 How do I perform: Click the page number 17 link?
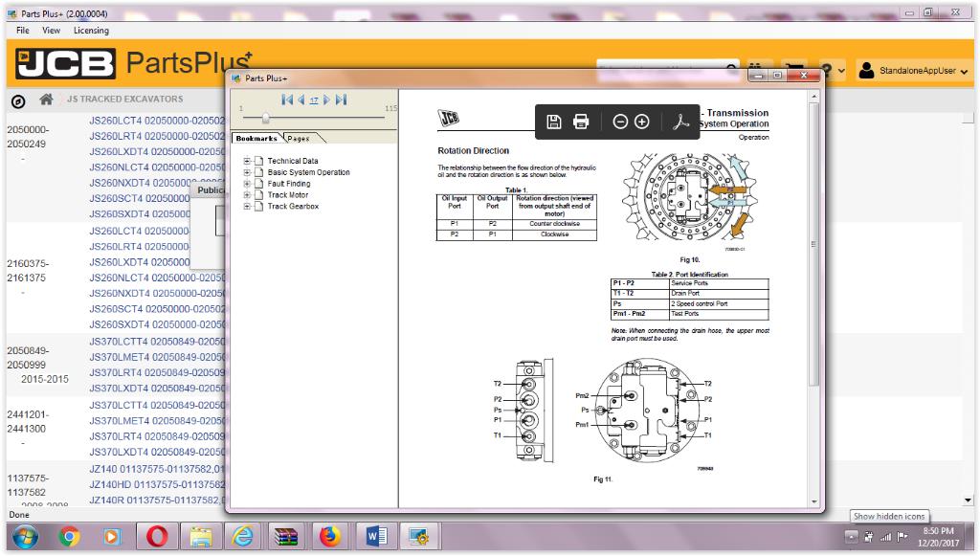point(314,100)
